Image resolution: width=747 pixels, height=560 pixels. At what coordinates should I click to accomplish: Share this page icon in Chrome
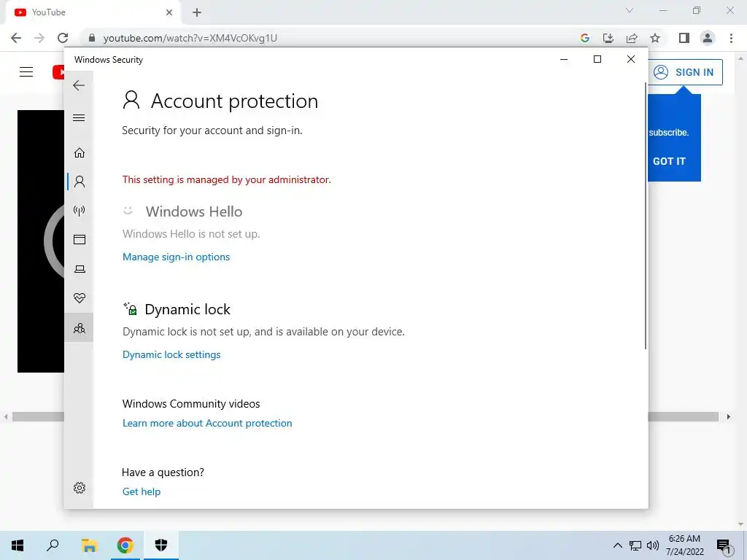pos(632,38)
